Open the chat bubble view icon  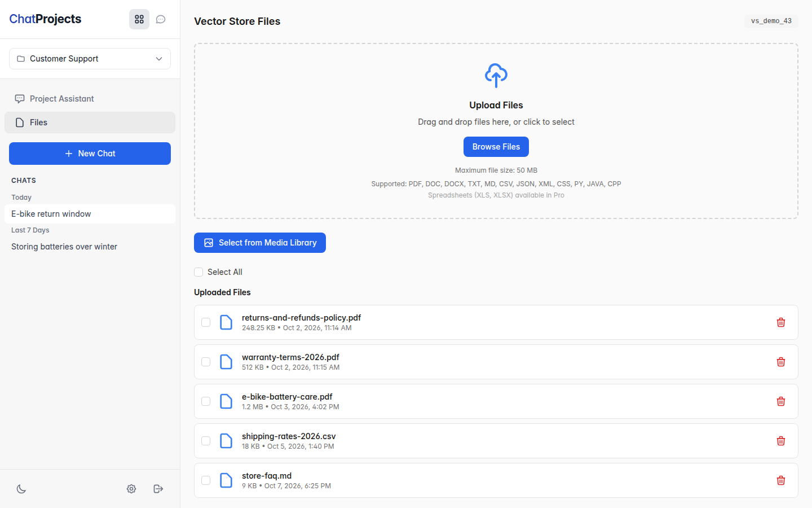161,19
